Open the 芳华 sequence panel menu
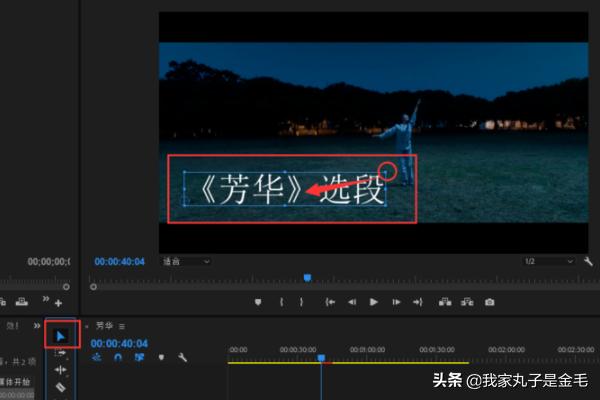This screenshot has height=400, width=600. [x=122, y=326]
